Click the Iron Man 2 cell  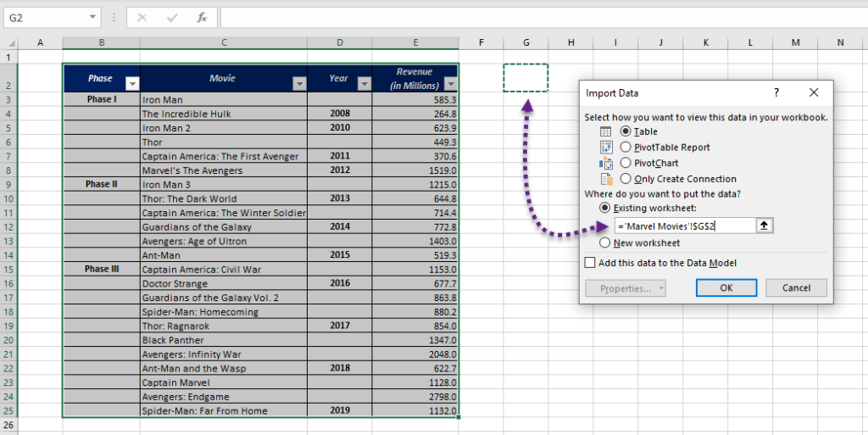pos(224,128)
